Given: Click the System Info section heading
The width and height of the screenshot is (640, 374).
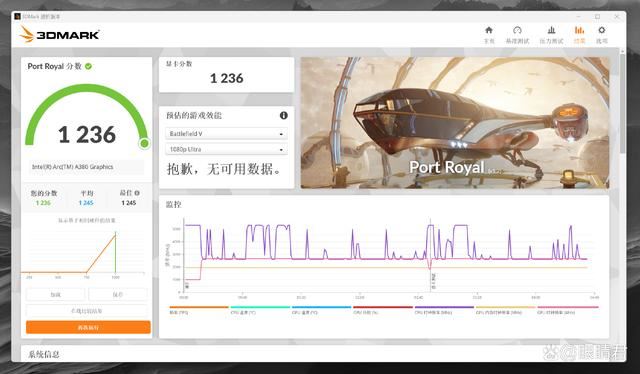Looking at the screenshot, I should [x=44, y=354].
